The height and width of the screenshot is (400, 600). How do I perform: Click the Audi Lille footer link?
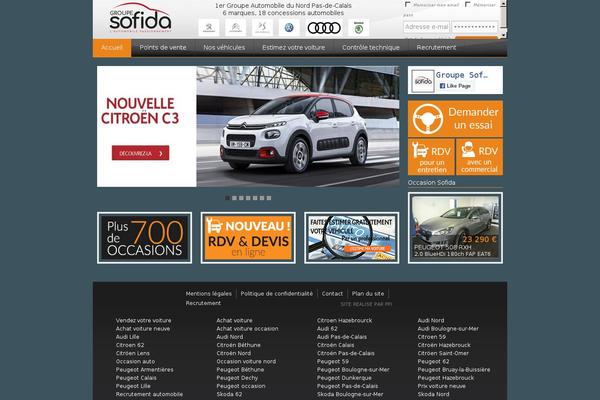[x=127, y=337]
